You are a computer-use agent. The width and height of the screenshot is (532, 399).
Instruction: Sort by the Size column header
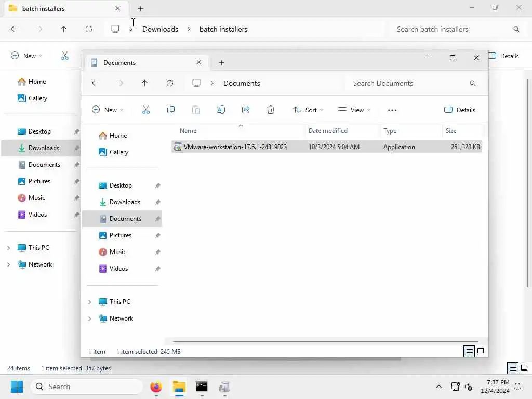pos(463,131)
